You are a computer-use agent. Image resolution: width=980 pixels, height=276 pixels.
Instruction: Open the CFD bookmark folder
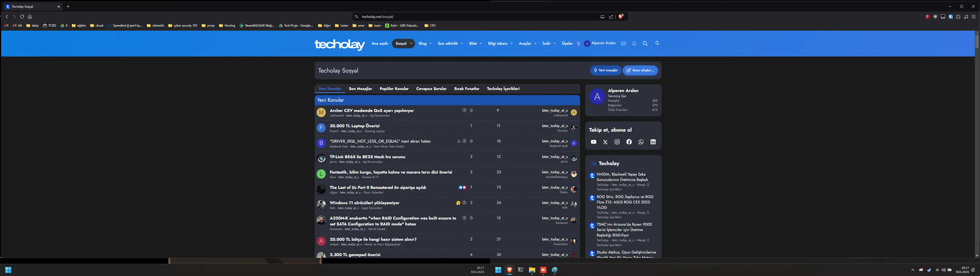point(430,26)
